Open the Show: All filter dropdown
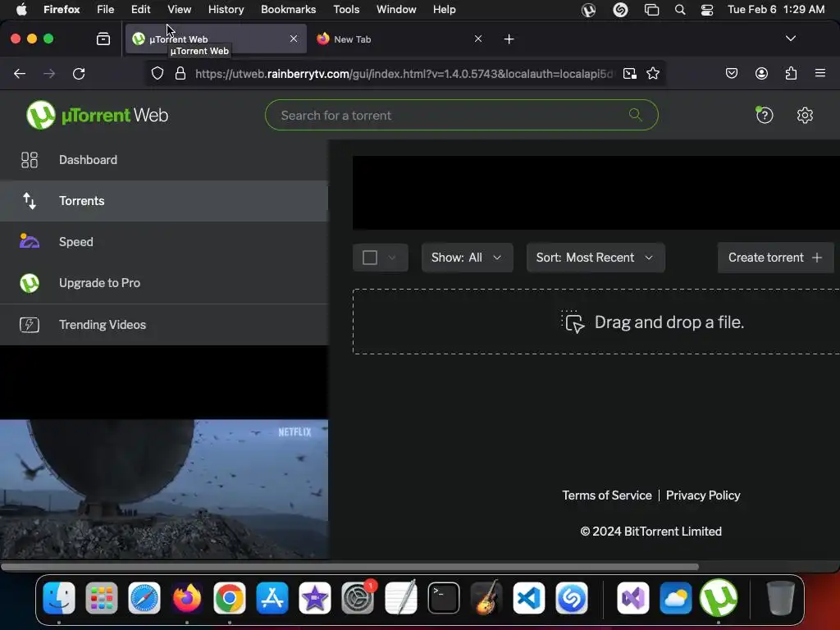The image size is (840, 630). pyautogui.click(x=467, y=258)
